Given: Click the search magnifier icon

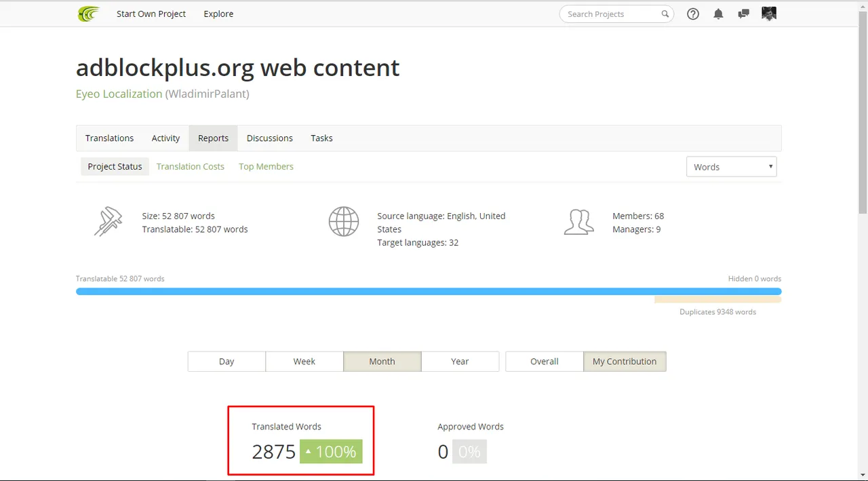Looking at the screenshot, I should 665,14.
